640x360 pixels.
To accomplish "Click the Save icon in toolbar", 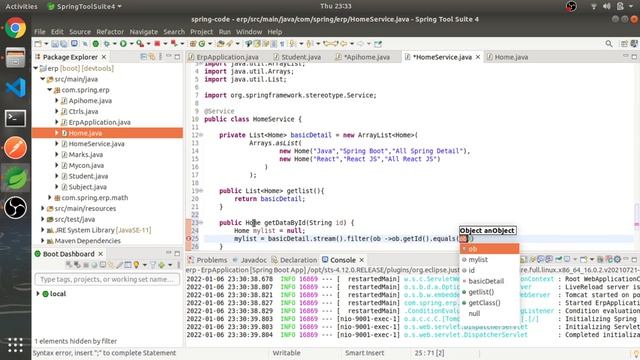I will click(x=55, y=44).
